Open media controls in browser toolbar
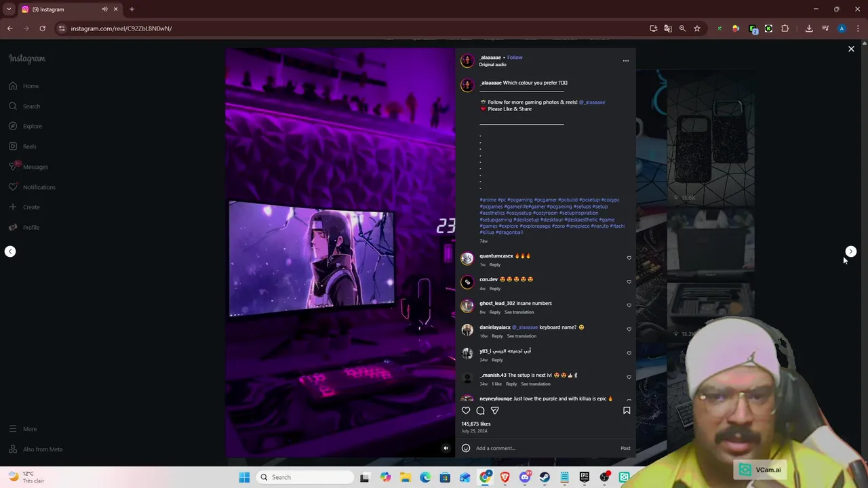This screenshot has width=868, height=488. (825, 28)
